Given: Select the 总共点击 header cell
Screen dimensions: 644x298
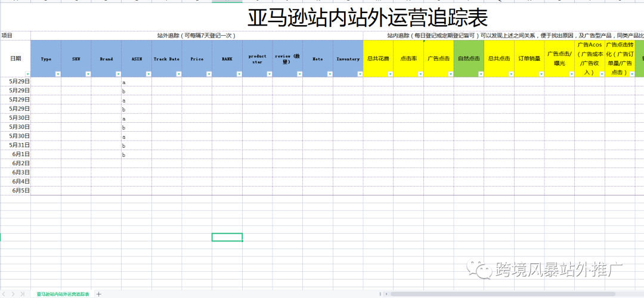Looking at the screenshot, I should (499, 58).
